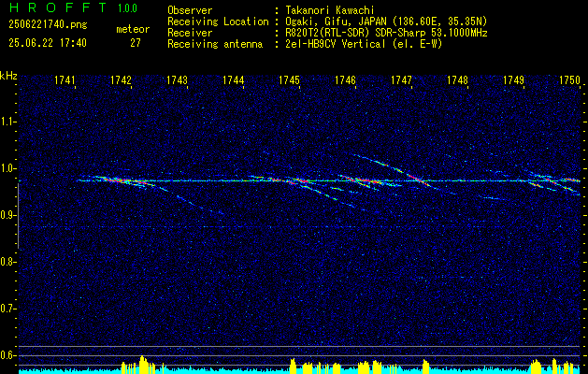This screenshot has height=374, width=588.
Task: Click the meteor count value 27
Action: [x=136, y=43]
